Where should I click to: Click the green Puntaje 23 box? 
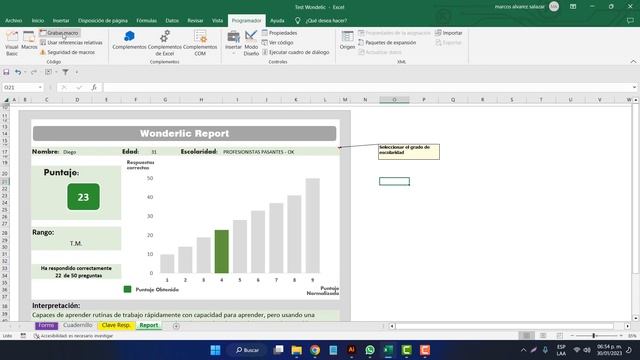point(83,197)
